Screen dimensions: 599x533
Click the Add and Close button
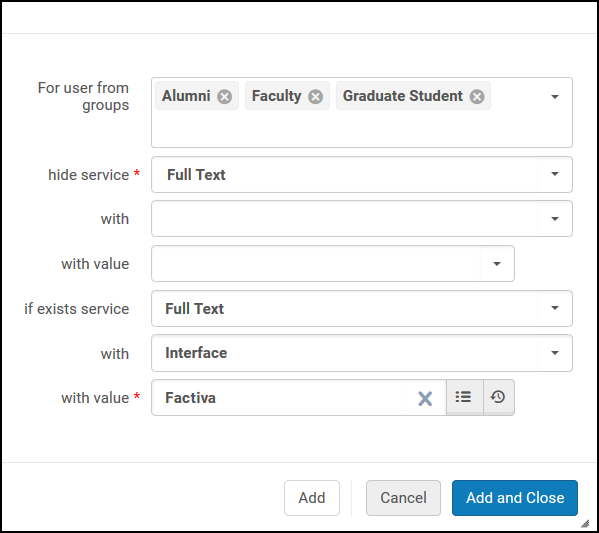point(515,498)
